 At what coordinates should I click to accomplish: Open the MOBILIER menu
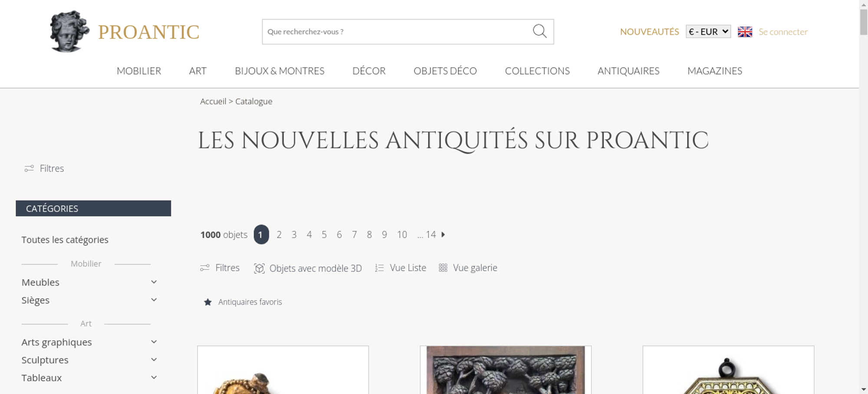pos(139,71)
